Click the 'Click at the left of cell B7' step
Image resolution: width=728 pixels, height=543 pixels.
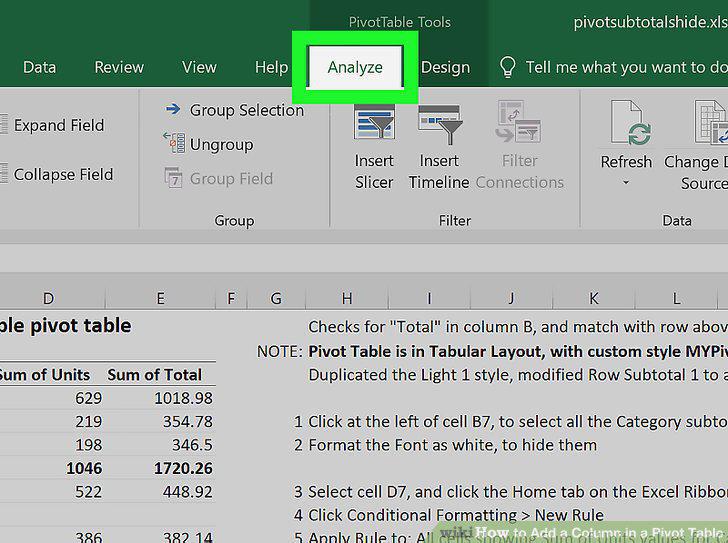518,421
